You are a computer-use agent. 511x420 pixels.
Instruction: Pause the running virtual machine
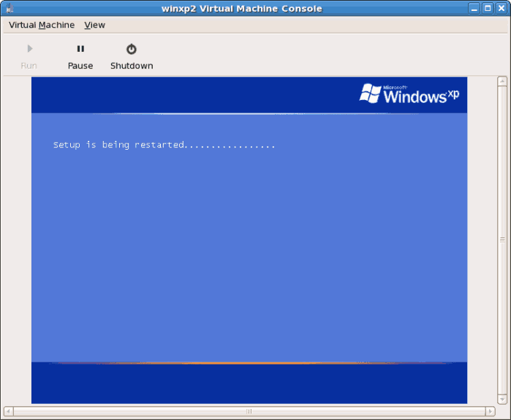coord(80,49)
